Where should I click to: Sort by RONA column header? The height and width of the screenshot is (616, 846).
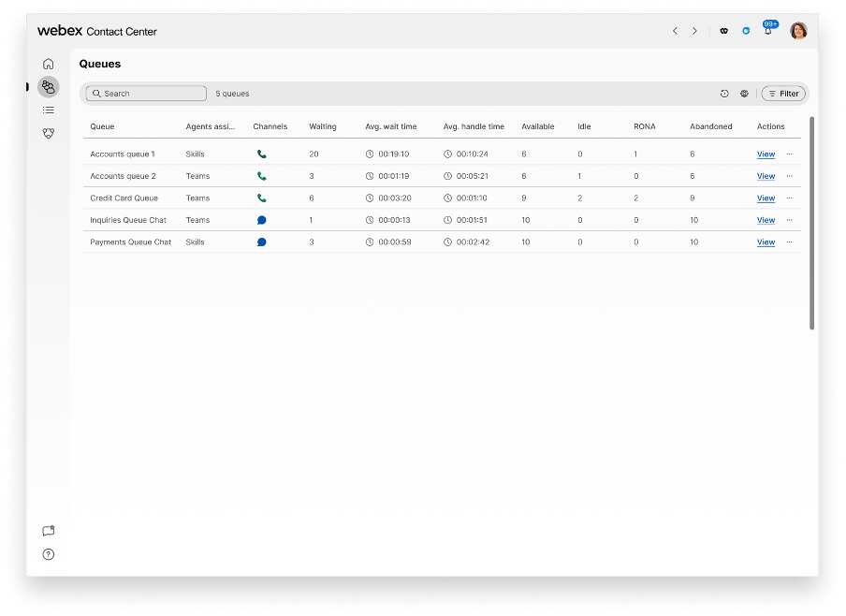click(644, 126)
